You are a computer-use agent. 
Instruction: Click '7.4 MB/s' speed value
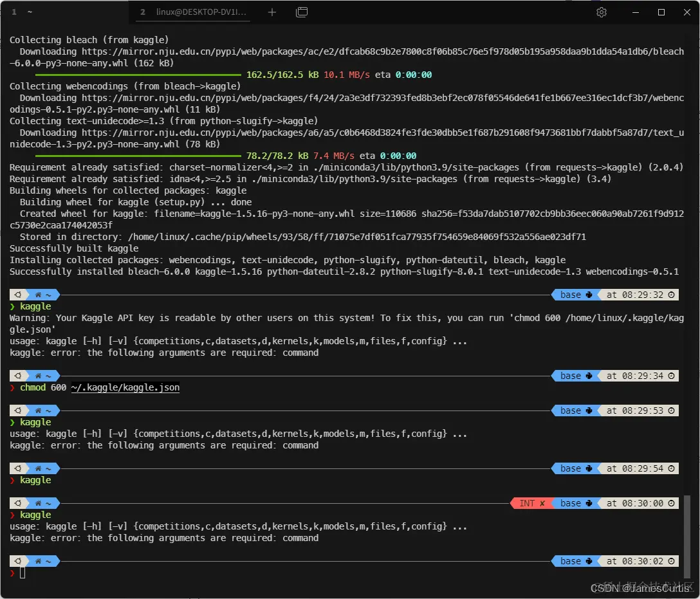coord(333,156)
